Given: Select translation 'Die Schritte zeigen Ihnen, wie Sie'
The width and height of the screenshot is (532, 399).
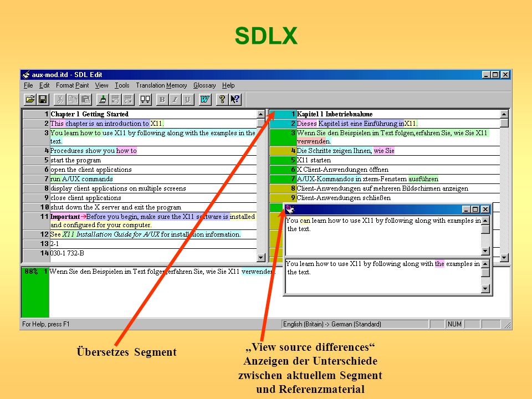Looking at the screenshot, I should coord(398,151).
